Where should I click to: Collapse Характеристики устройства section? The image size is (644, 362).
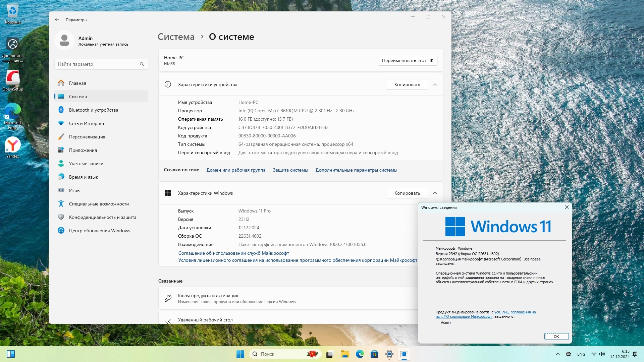[435, 84]
